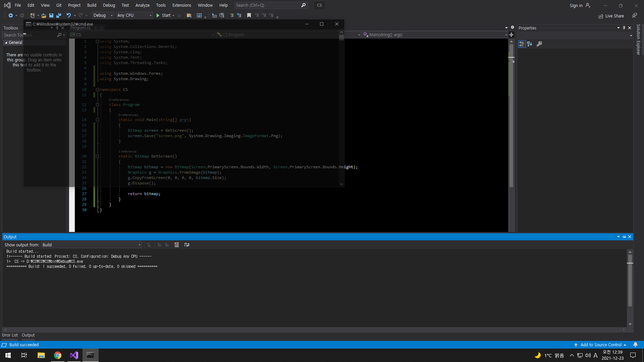The width and height of the screenshot is (644, 362).
Task: Click the Properties wrench icon
Action: 539,44
